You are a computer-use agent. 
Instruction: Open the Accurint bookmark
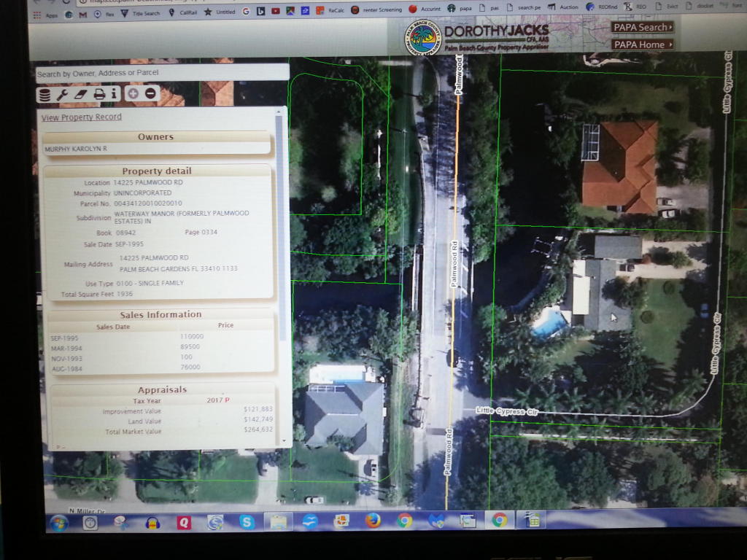click(x=424, y=9)
